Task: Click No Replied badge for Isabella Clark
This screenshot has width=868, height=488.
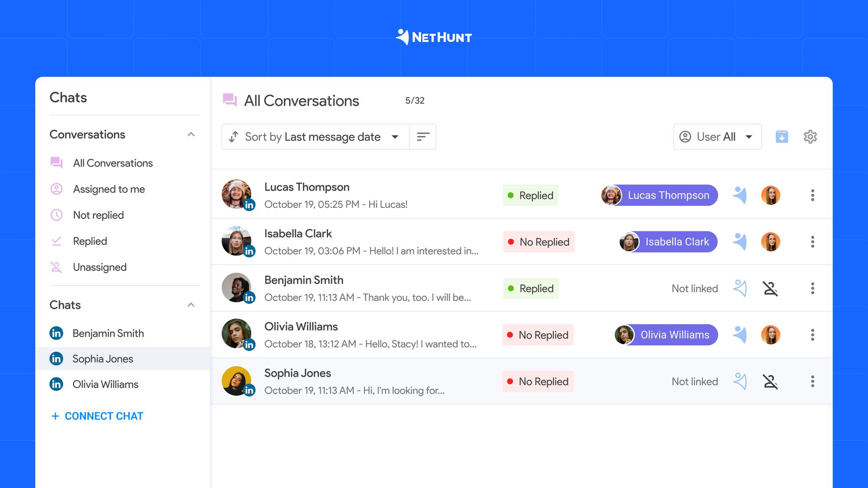Action: click(x=539, y=242)
